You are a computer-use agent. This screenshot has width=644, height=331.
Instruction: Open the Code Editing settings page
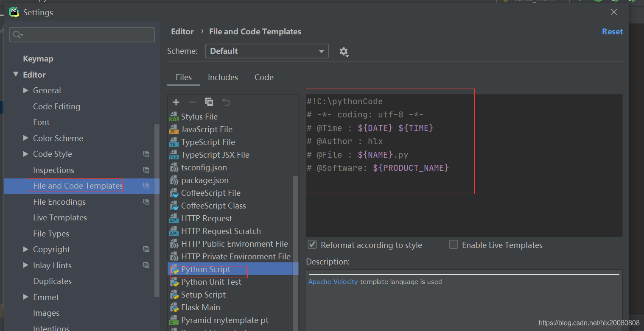56,106
